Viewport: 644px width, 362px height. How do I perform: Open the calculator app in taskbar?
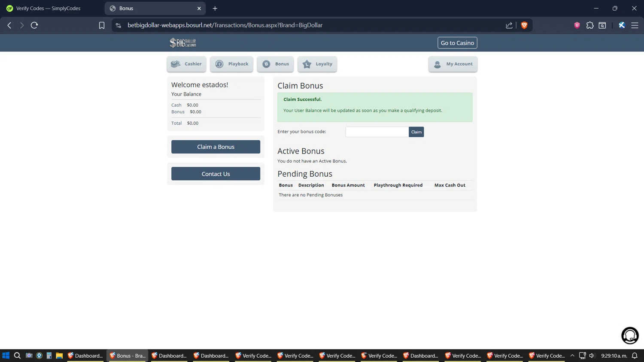(x=49, y=356)
